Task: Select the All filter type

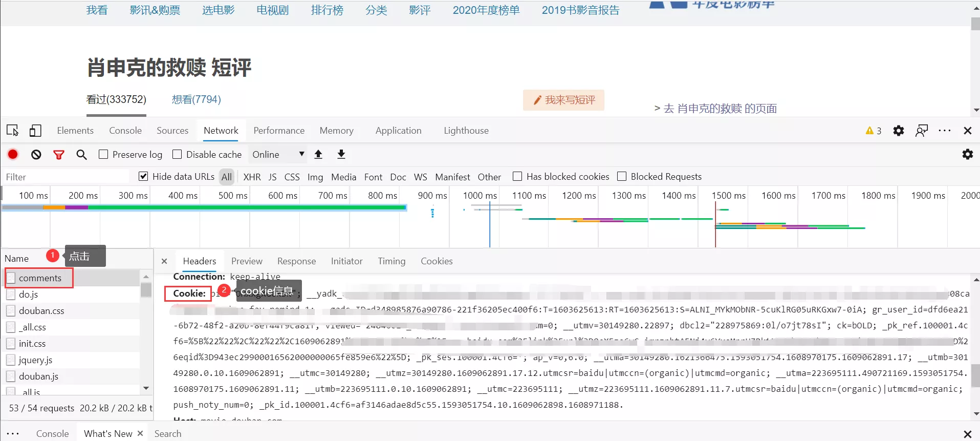Action: coord(227,177)
